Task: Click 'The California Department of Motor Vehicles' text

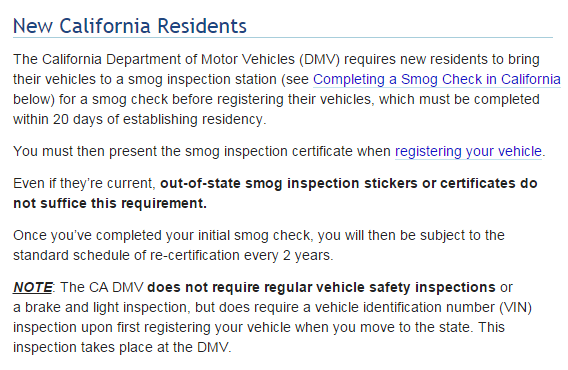Action: (x=154, y=59)
